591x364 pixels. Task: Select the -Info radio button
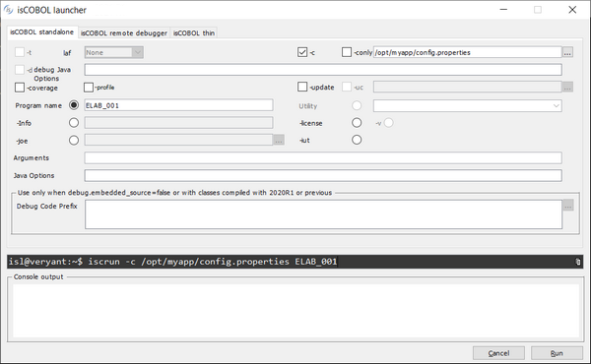(74, 123)
